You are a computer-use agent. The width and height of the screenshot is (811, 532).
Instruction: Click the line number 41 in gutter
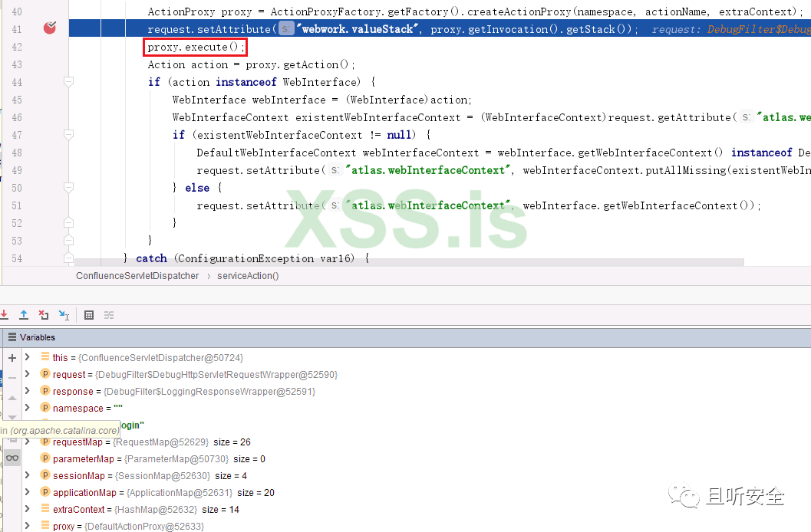point(17,29)
